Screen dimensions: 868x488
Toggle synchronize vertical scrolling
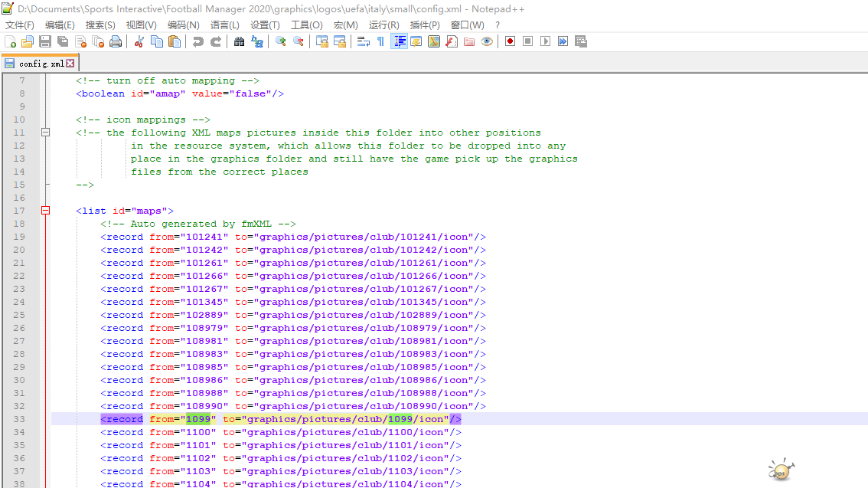(x=322, y=41)
